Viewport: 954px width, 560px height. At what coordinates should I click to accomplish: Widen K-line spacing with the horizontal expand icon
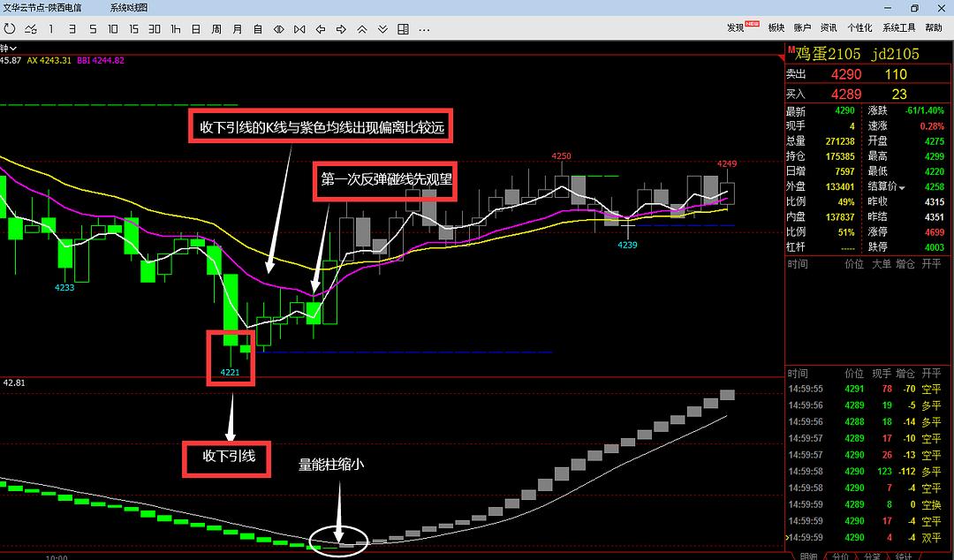278,29
